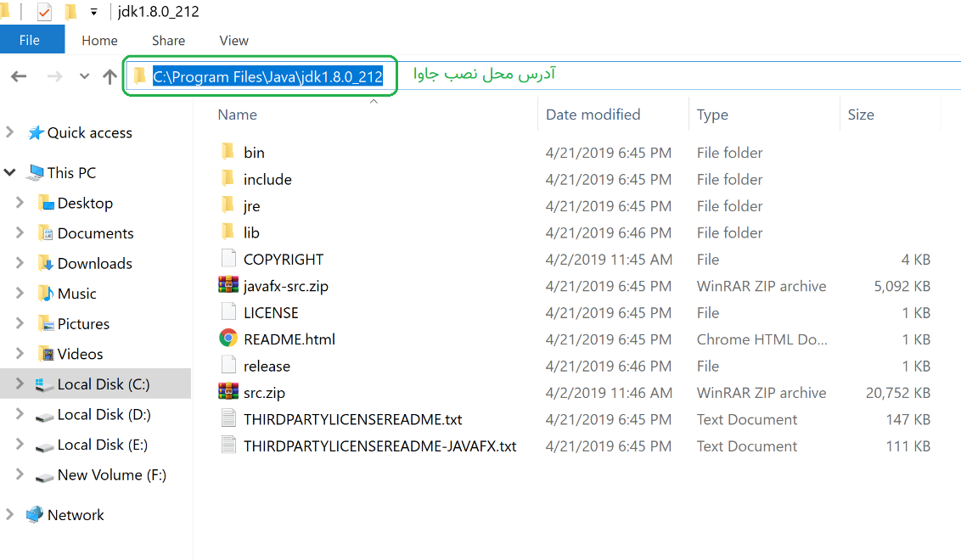
Task: Expand the Local Disk (C:) tree node
Action: click(20, 384)
